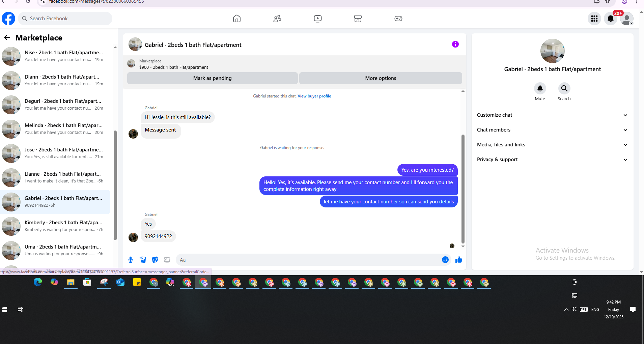This screenshot has height=344, width=644.
Task: Open Microsoft Edge from taskbar
Action: tap(37, 282)
